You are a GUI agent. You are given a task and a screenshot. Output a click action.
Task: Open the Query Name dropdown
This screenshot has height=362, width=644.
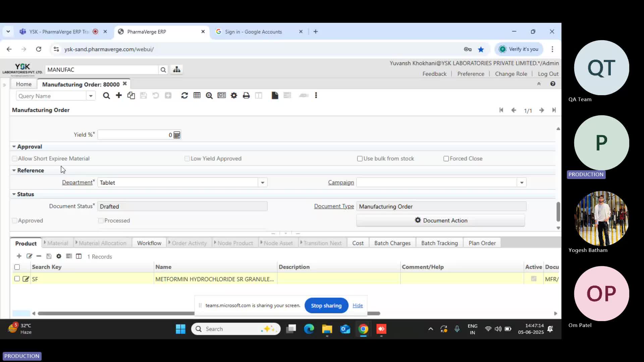(x=91, y=96)
